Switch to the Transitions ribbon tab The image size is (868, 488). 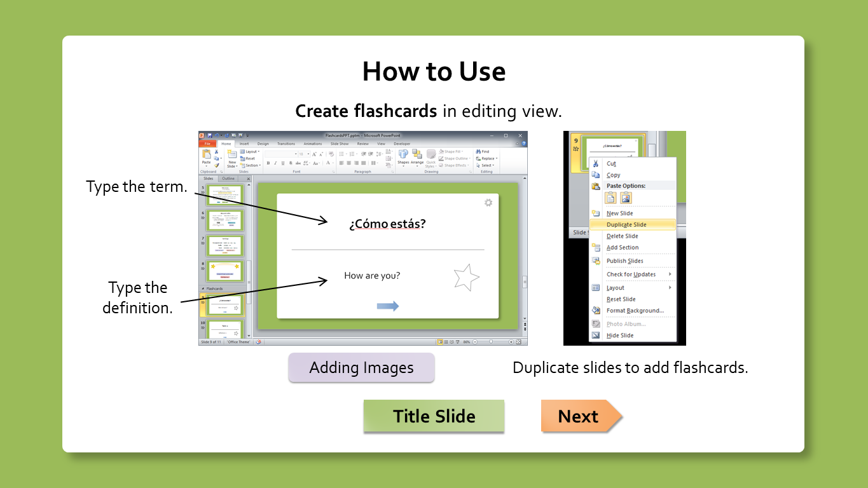(286, 144)
